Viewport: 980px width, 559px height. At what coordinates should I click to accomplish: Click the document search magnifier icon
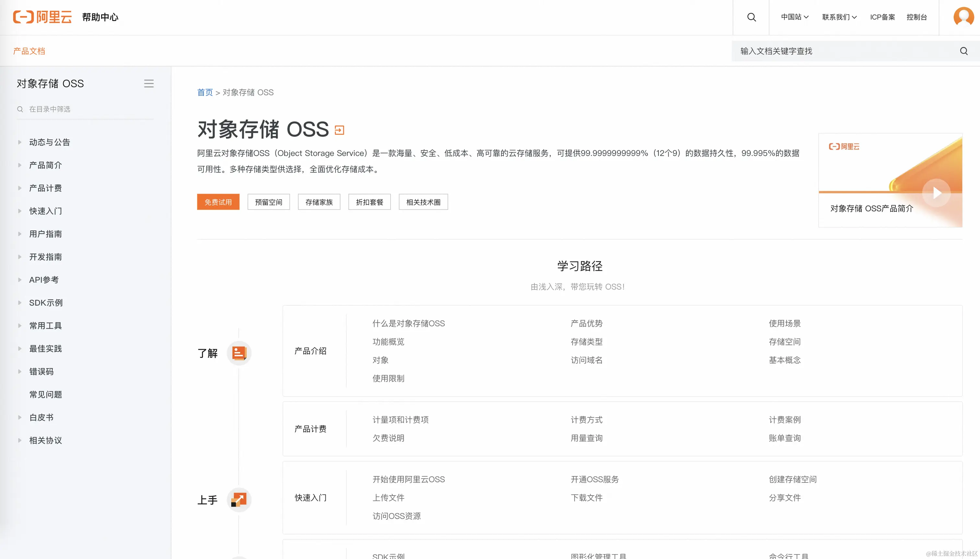(963, 51)
